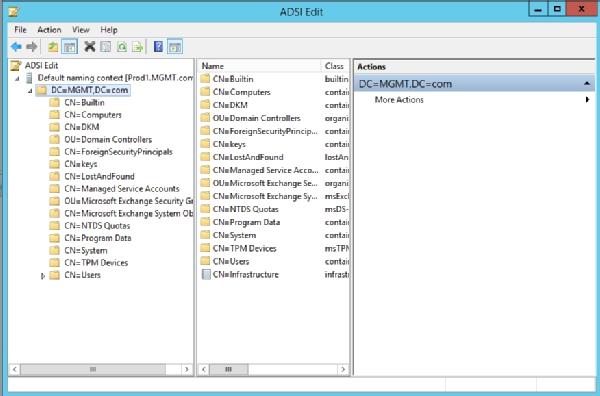Open the Help menu
The height and width of the screenshot is (396, 600).
coord(109,30)
